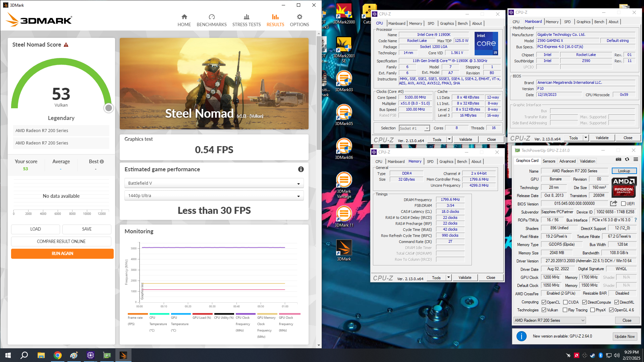
Task: Launch 3DMark2000 desktop shortcut
Action: point(344,13)
